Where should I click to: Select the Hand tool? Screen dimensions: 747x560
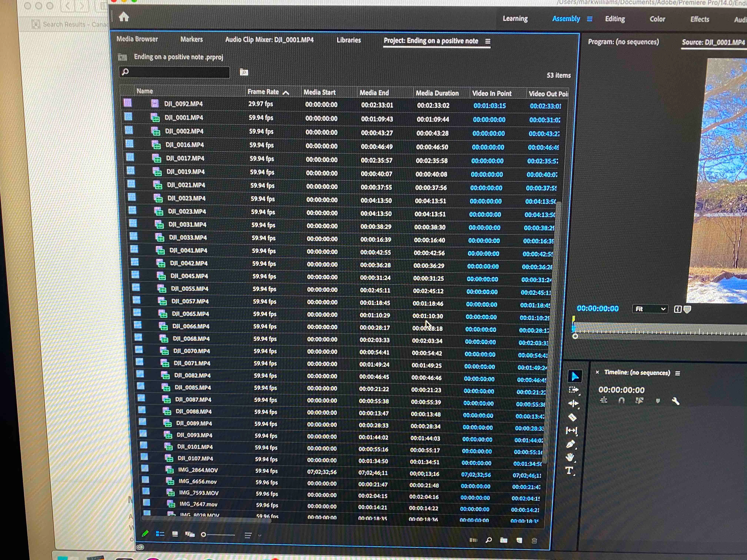570,457
